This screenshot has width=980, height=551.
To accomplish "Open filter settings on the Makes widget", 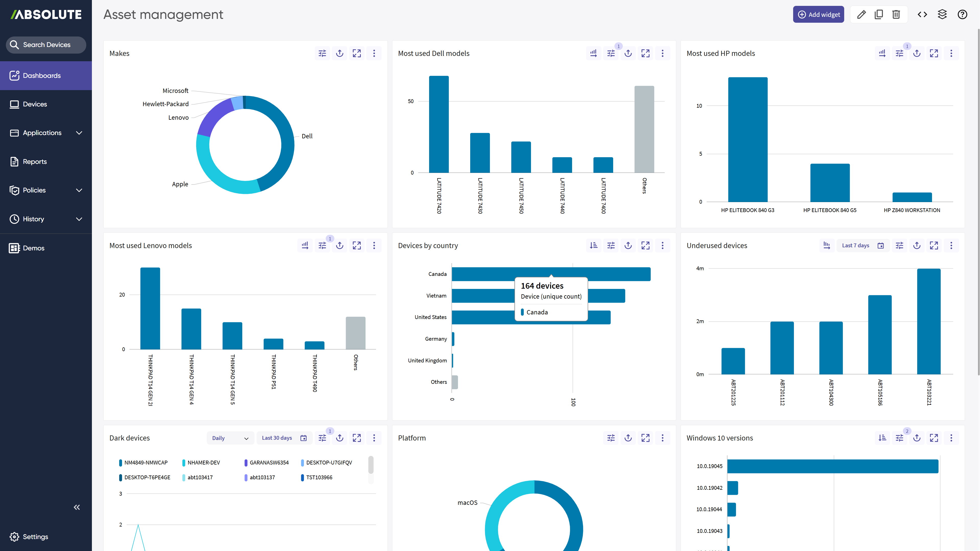I will 322,53.
